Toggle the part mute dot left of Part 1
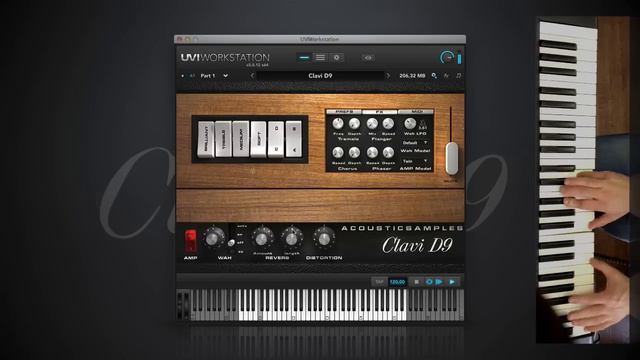 coord(182,76)
